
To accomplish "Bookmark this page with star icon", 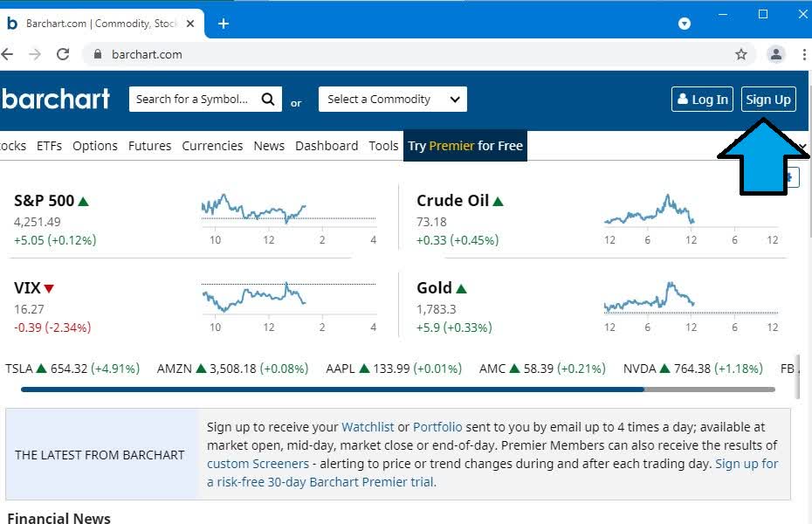I will tap(741, 54).
